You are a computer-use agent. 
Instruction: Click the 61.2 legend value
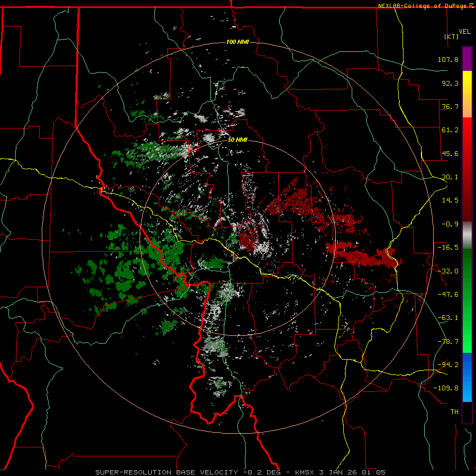point(450,130)
